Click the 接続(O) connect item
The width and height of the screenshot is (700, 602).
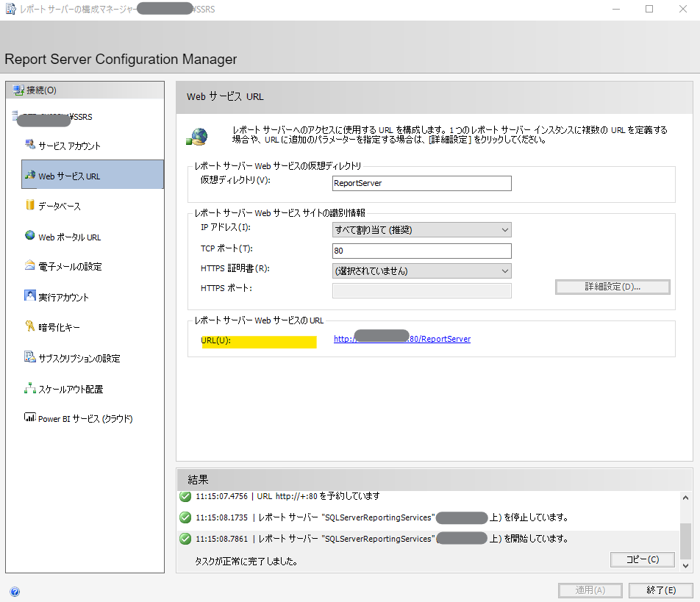[x=41, y=90]
